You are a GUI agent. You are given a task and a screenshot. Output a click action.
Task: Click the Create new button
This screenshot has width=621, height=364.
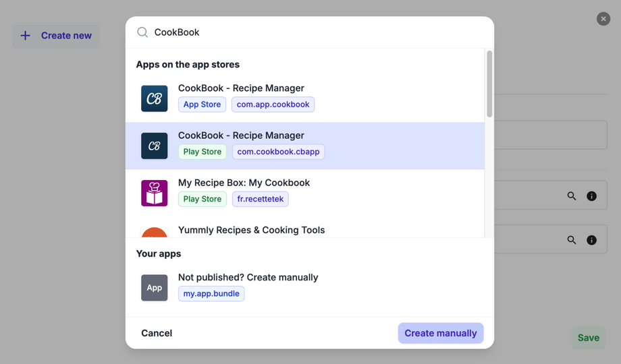pos(56,36)
